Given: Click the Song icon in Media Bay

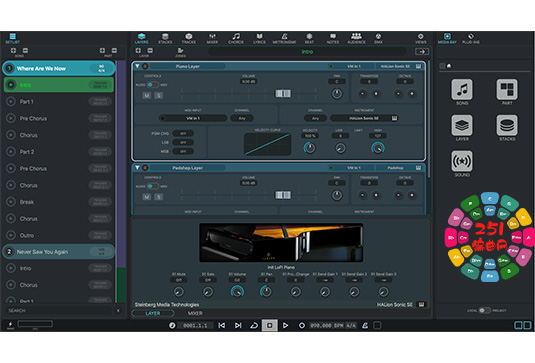Looking at the screenshot, I should click(462, 91).
